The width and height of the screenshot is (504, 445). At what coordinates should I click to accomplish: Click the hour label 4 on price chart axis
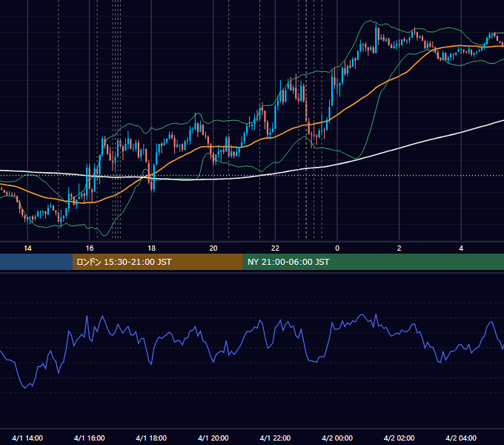461,248
